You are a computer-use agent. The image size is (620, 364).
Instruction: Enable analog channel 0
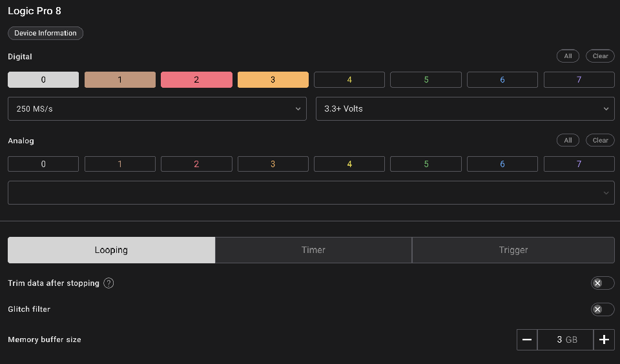pos(43,164)
